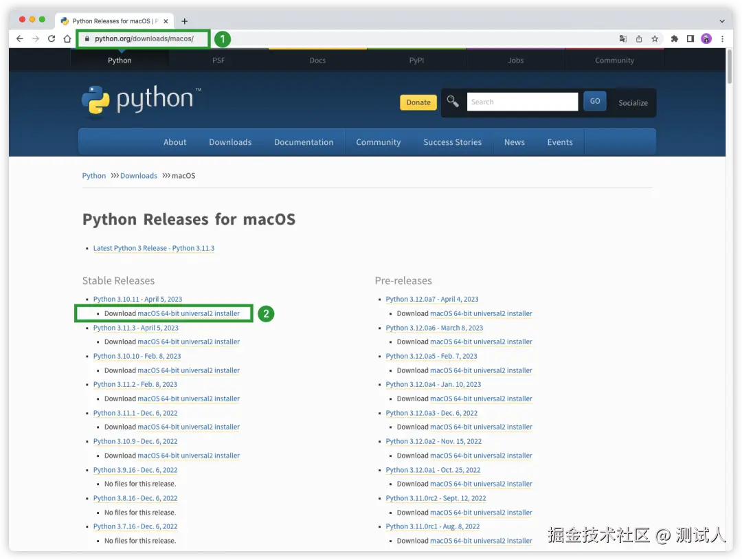Open the Socialize menu
The width and height of the screenshot is (742, 560).
click(633, 102)
